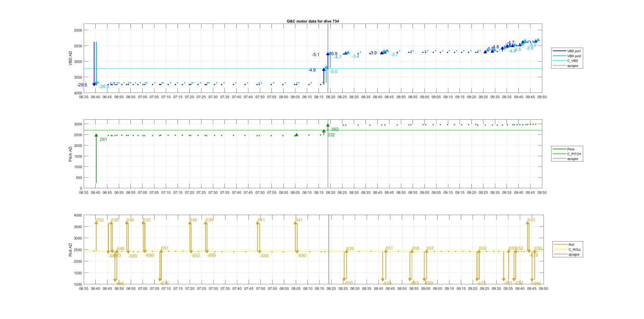This screenshot has height=319, width=644.
Task: Click the '636' roll data label
Action: [115, 220]
